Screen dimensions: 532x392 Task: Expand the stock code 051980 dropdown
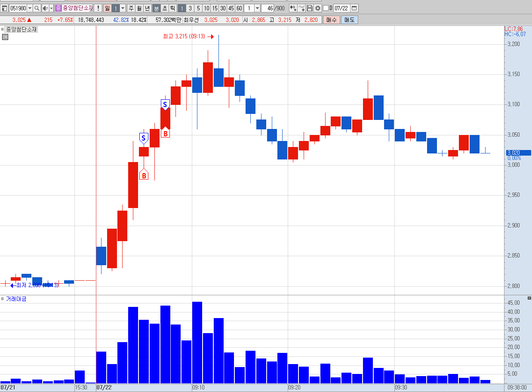(x=30, y=8)
